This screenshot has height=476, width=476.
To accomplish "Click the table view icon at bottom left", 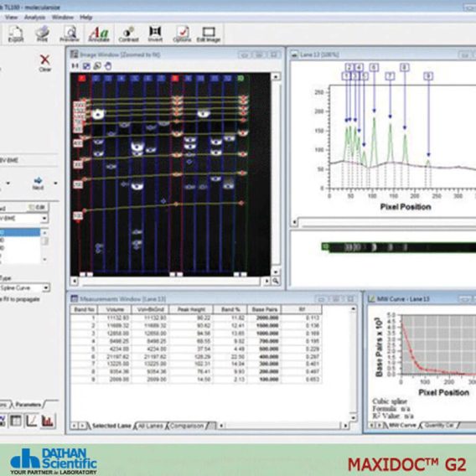I will (x=15, y=421).
